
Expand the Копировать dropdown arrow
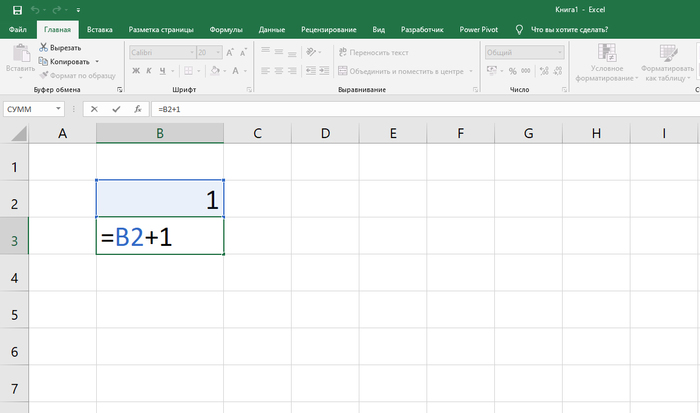point(97,62)
